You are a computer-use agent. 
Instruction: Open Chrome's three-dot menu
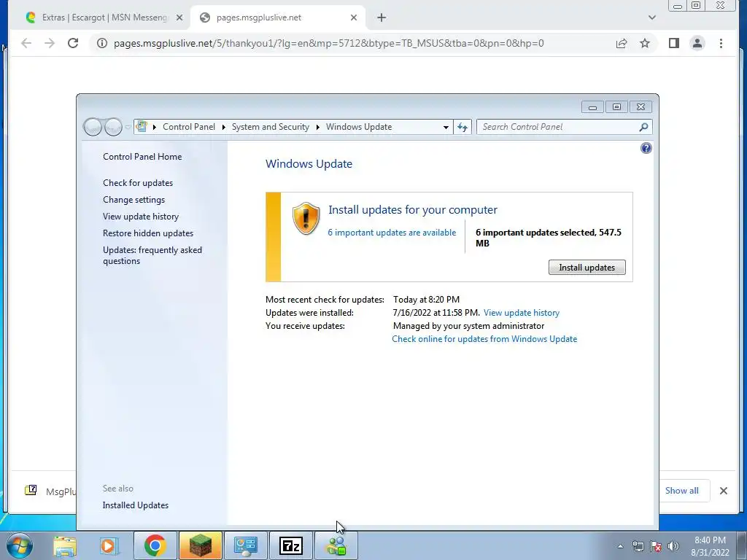point(721,43)
